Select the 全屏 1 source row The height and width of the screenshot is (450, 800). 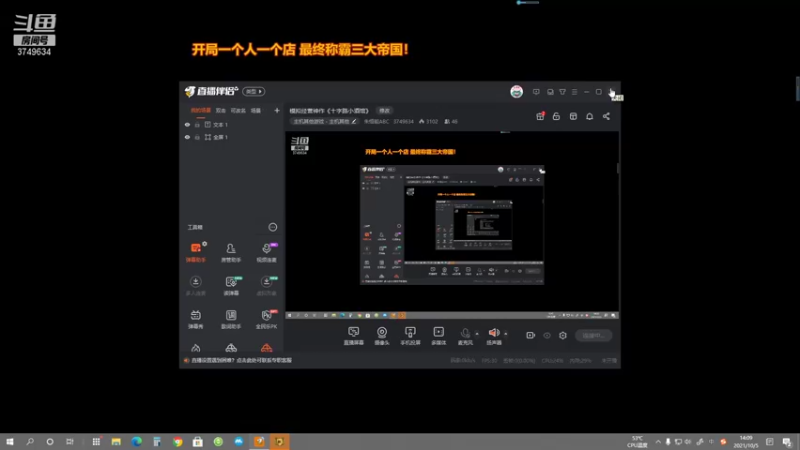(x=232, y=137)
